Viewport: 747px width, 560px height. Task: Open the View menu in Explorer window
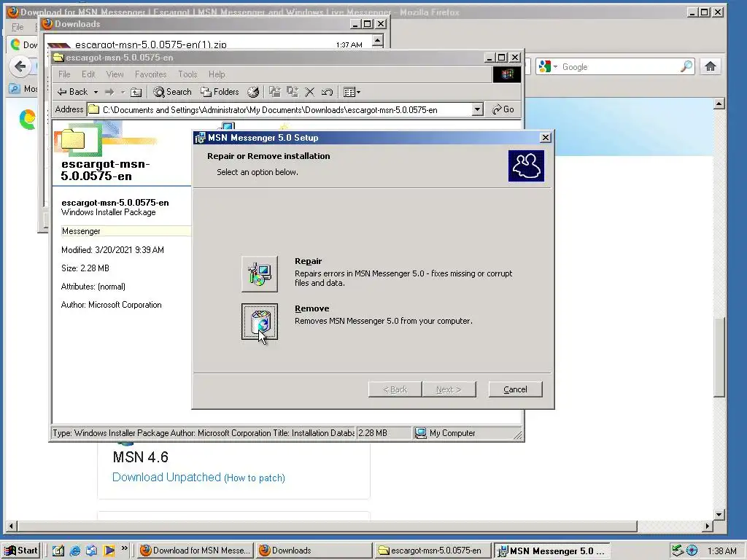[115, 74]
